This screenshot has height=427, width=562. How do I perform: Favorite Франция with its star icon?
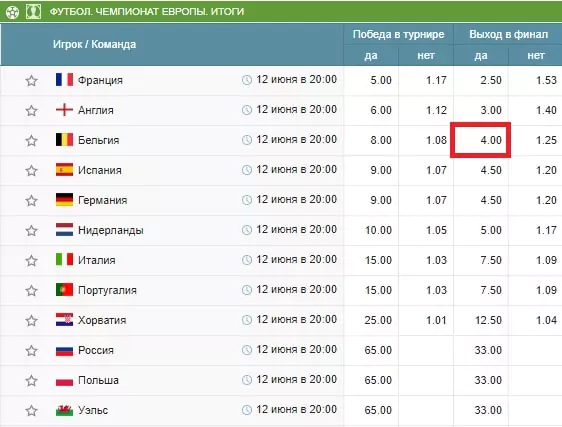32,80
